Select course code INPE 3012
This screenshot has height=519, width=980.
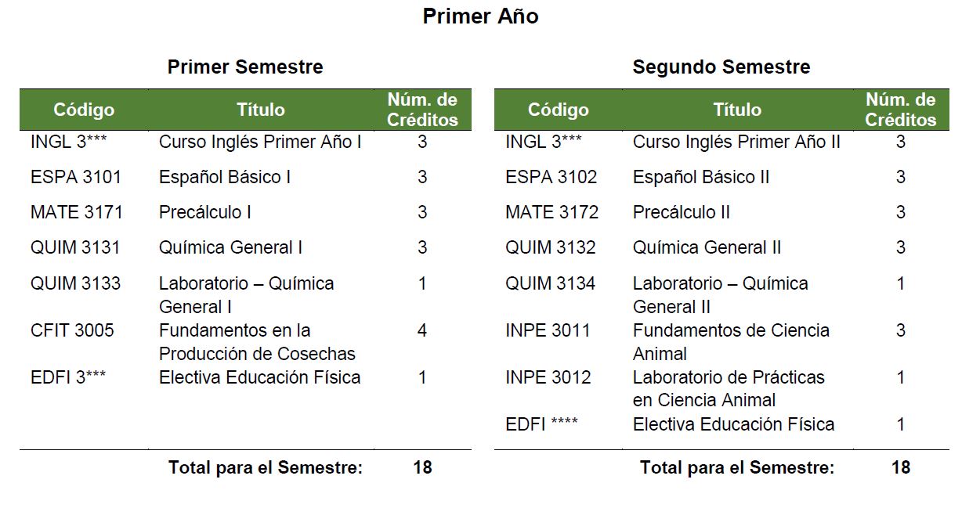click(548, 377)
